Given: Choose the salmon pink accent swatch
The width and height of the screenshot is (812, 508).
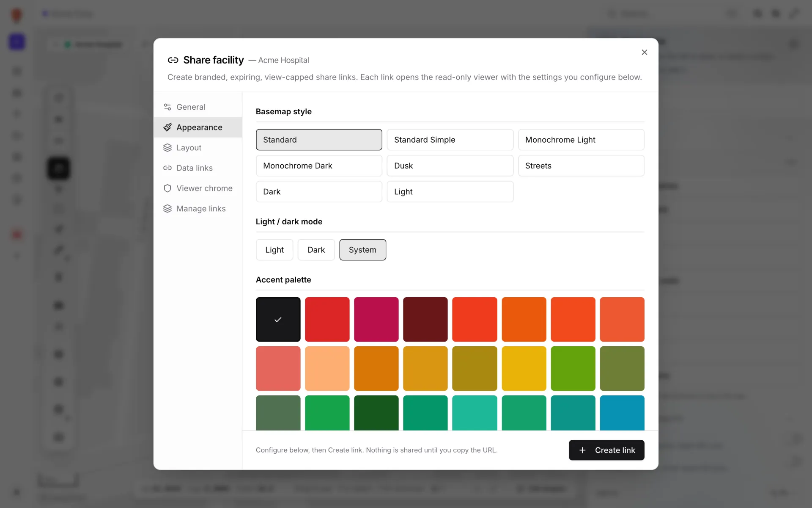Looking at the screenshot, I should pyautogui.click(x=278, y=368).
